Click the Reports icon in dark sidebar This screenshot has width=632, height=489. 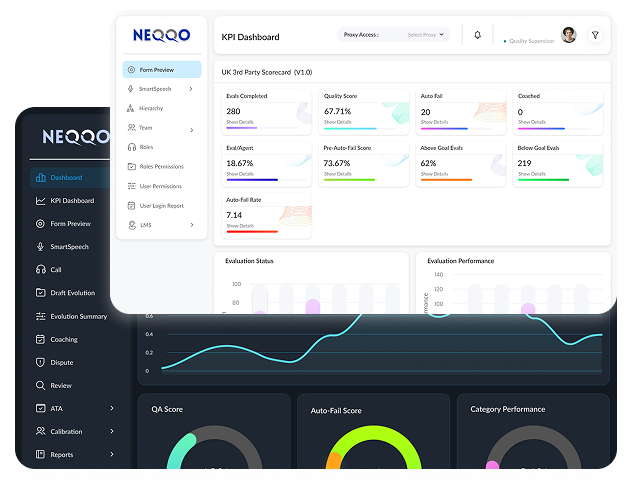tap(40, 454)
